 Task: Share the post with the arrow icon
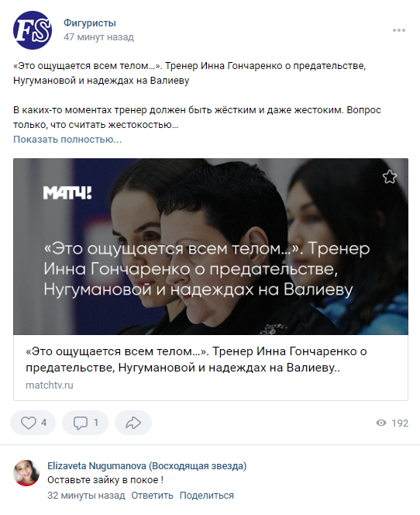133,423
